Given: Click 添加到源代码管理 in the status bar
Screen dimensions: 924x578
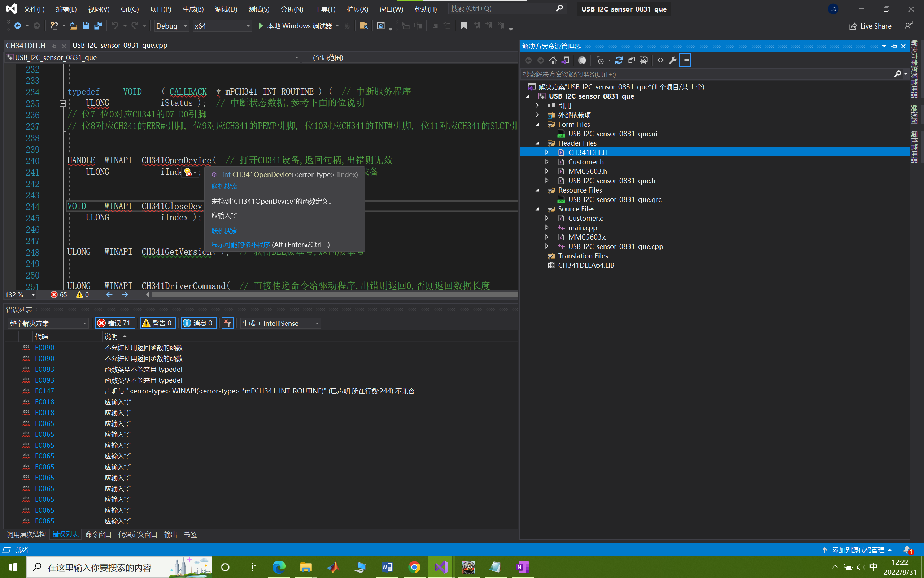Looking at the screenshot, I should tap(858, 550).
